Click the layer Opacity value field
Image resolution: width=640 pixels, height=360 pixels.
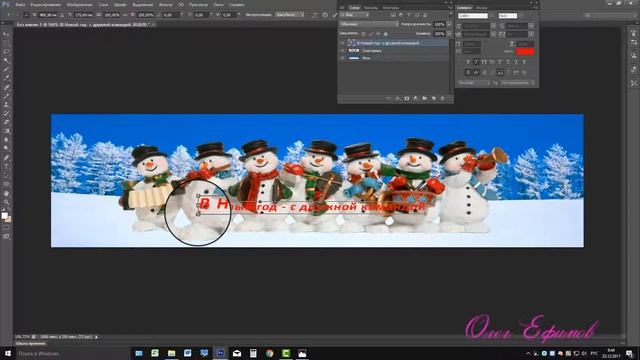(x=439, y=24)
